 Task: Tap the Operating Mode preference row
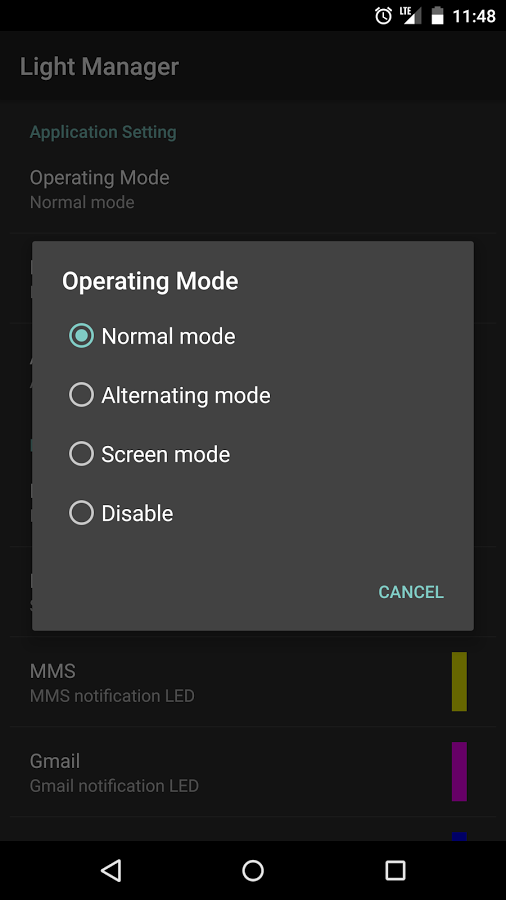click(253, 189)
